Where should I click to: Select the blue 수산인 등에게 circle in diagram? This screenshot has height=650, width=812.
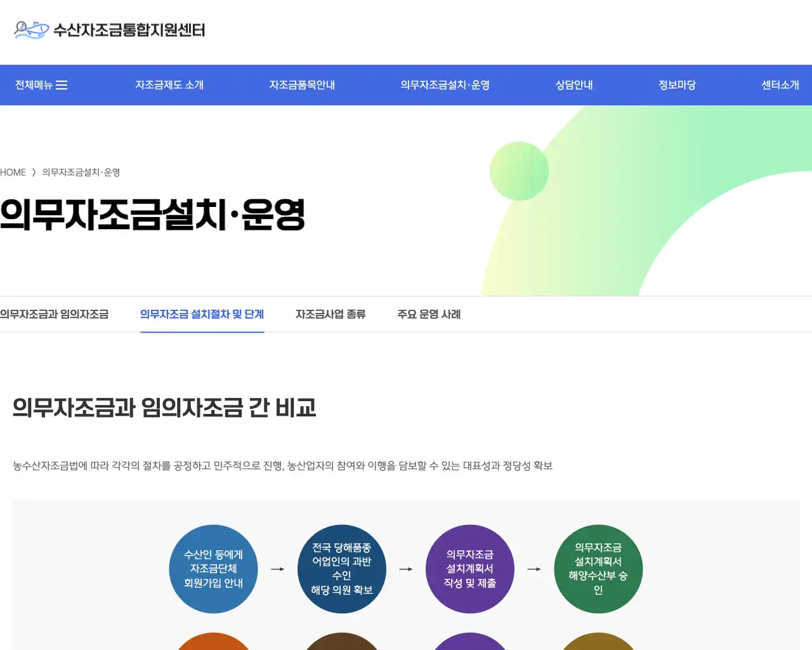[213, 569]
